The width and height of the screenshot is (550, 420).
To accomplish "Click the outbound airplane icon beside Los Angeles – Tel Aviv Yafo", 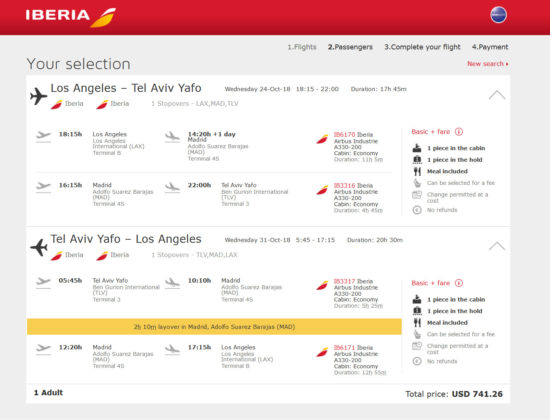I will pyautogui.click(x=39, y=96).
